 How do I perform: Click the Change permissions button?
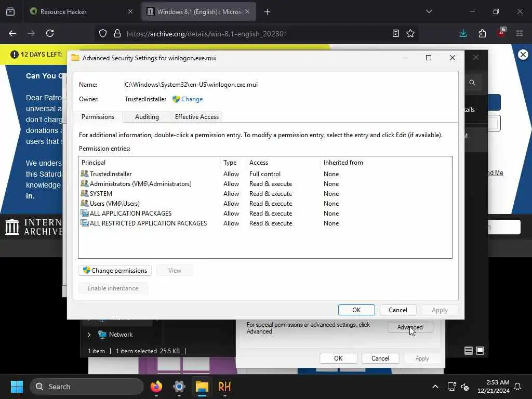(115, 270)
